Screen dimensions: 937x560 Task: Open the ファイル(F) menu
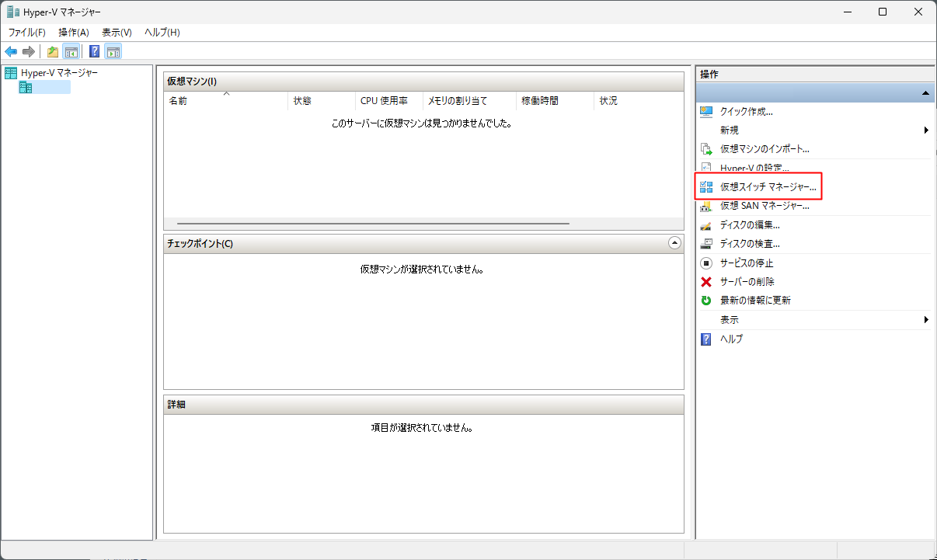coord(26,32)
